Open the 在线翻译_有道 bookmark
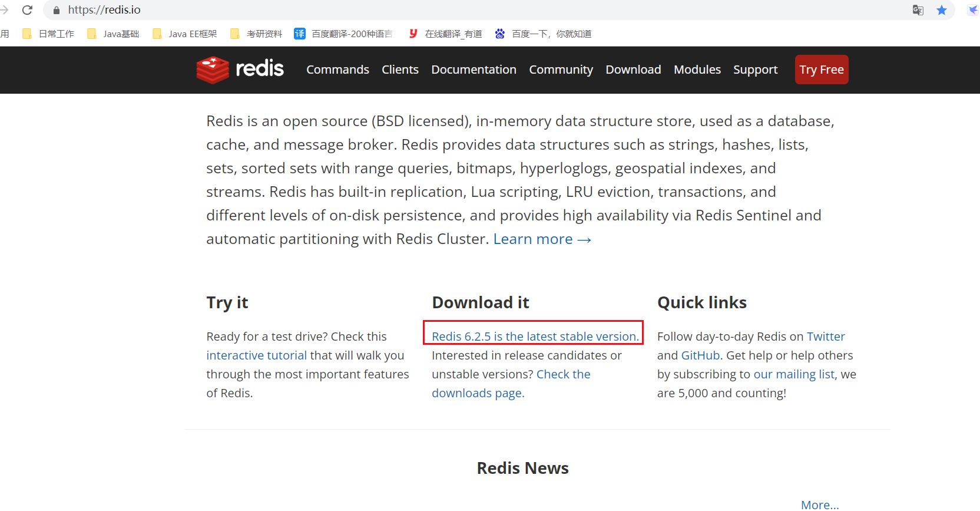The width and height of the screenshot is (980, 511). [445, 34]
